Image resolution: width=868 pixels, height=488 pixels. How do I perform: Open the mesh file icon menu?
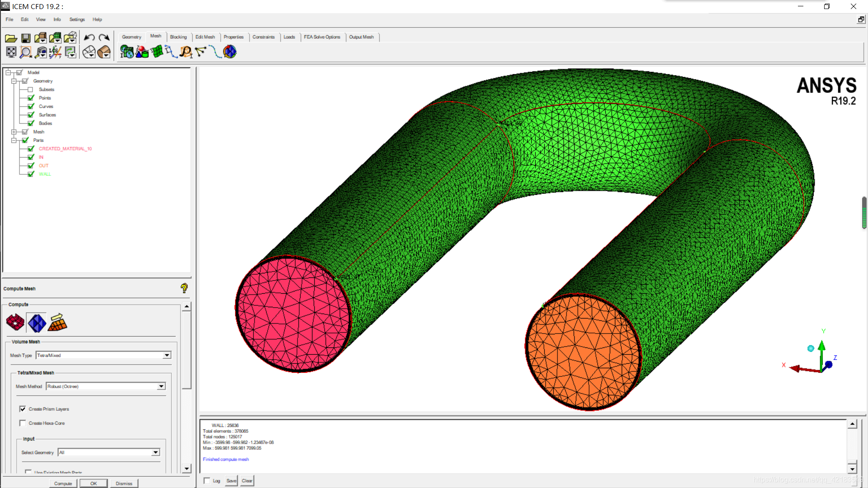coord(55,38)
